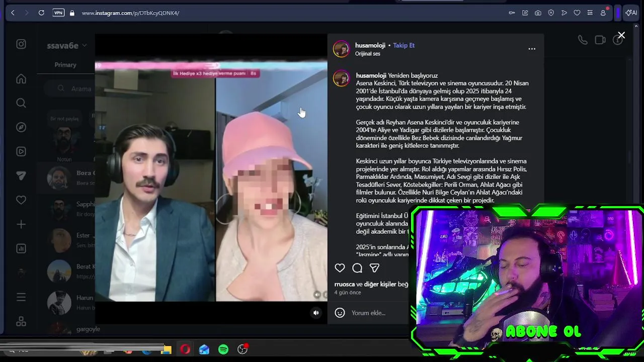Start a video call with camera icon

click(600, 40)
